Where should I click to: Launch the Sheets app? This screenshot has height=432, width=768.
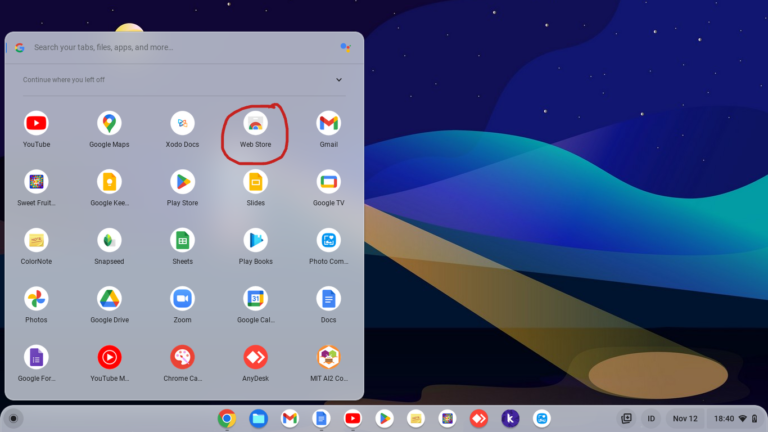pos(182,240)
